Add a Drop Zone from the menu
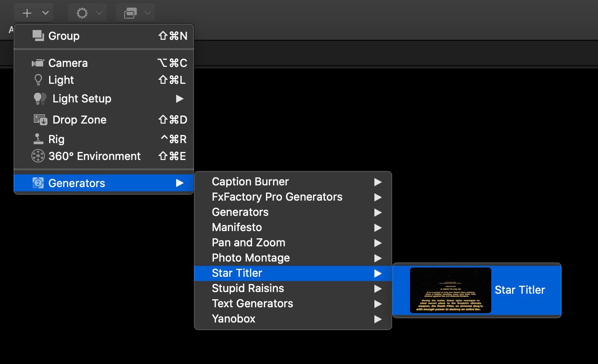The image size is (598, 364). [104, 120]
